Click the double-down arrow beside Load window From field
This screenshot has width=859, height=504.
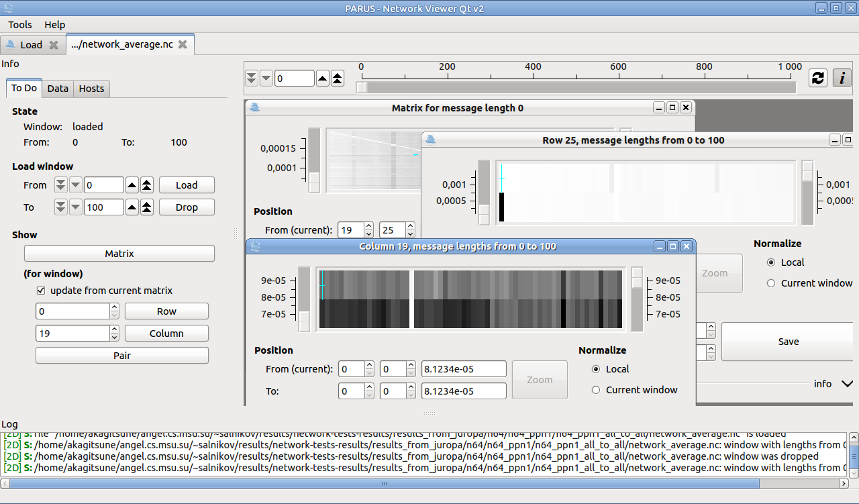point(62,185)
